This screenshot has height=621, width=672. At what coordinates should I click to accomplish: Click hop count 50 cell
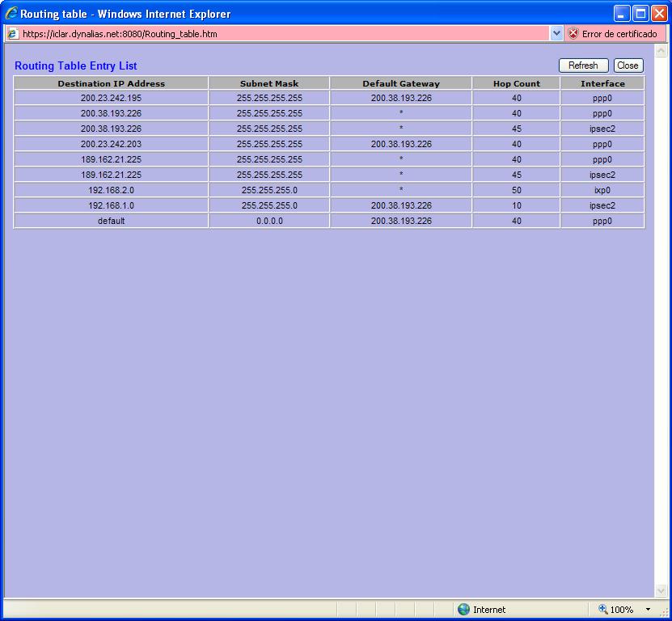[517, 190]
